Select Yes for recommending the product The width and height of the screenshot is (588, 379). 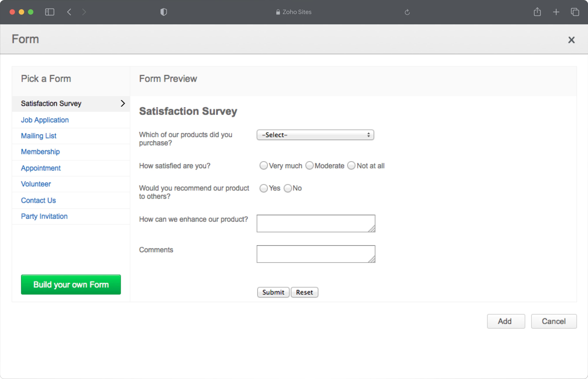[x=264, y=188]
